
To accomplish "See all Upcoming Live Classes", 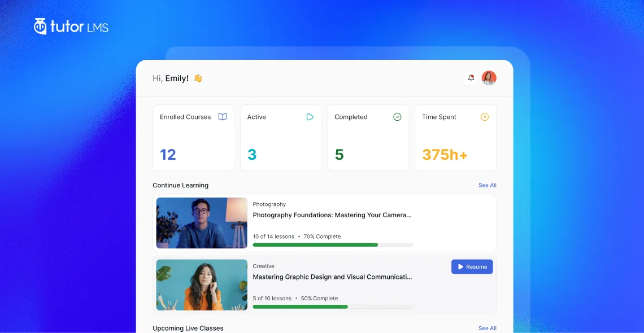I will [x=487, y=328].
